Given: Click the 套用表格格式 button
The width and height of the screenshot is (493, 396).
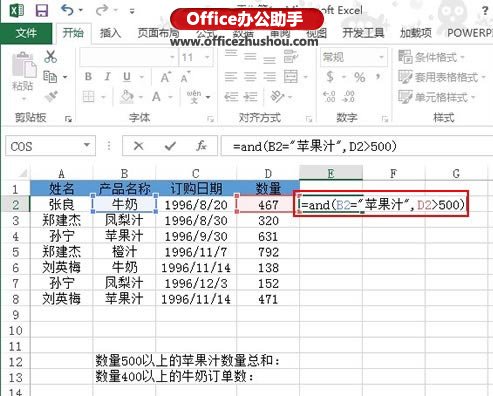Looking at the screenshot, I should tap(442, 77).
